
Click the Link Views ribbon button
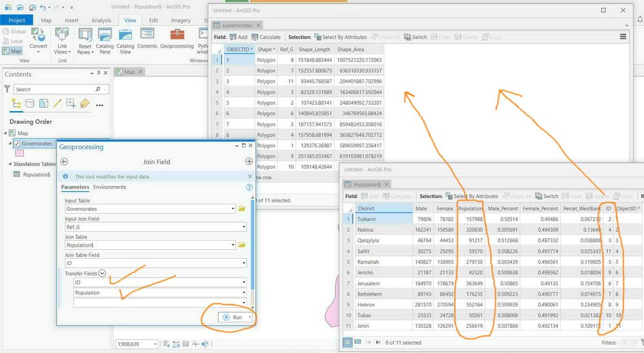[x=62, y=41]
